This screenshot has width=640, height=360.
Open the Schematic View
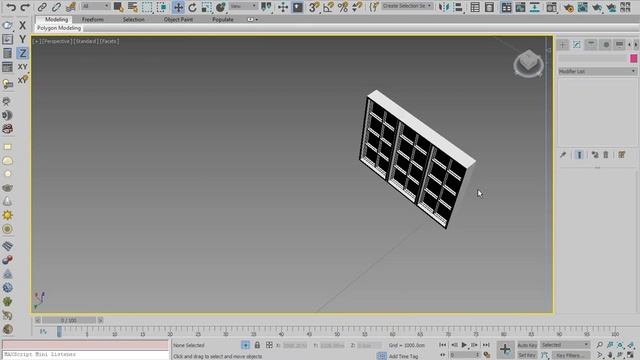click(x=535, y=7)
